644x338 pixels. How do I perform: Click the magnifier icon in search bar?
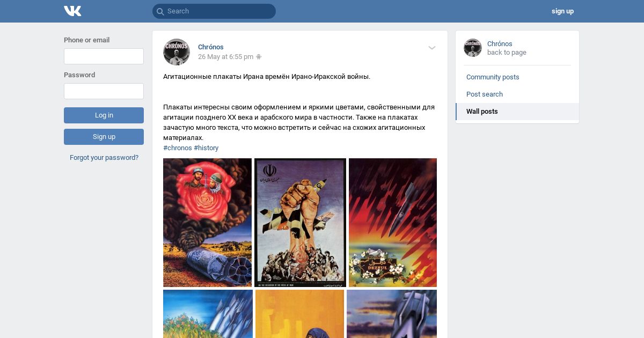click(160, 11)
